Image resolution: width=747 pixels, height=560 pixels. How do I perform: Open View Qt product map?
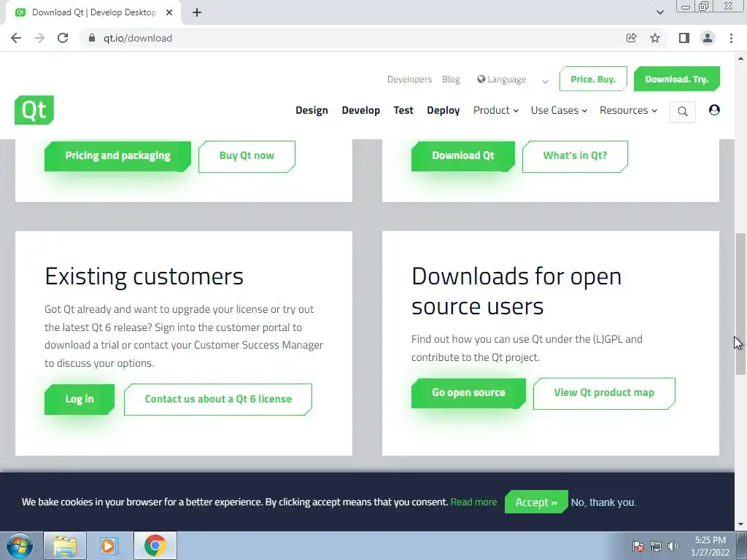click(604, 393)
